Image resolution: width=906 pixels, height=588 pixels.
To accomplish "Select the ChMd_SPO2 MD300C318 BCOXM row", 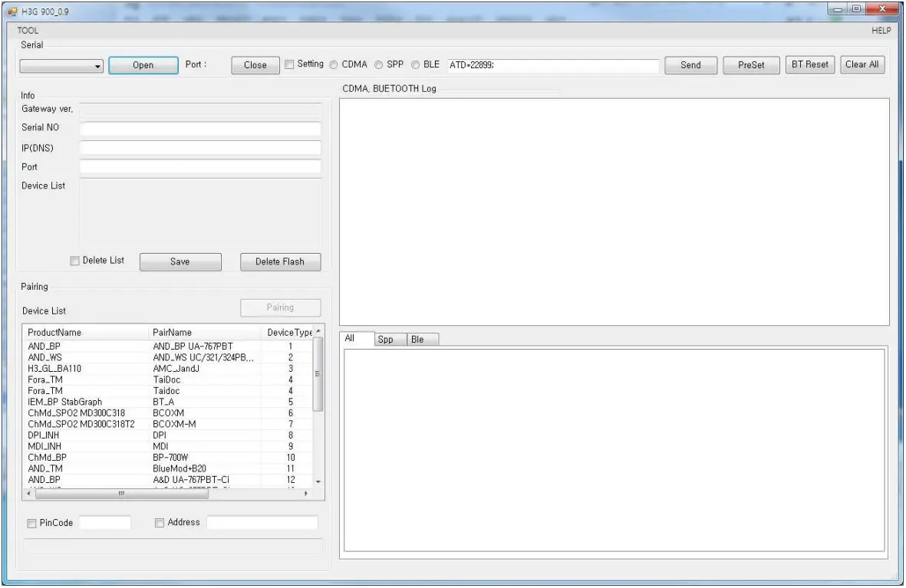I will point(167,413).
